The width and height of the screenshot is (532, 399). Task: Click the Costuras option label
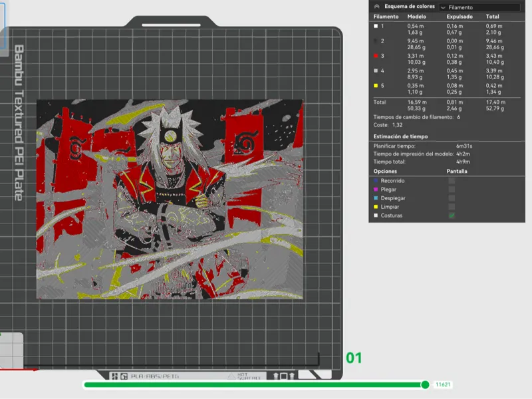391,215
